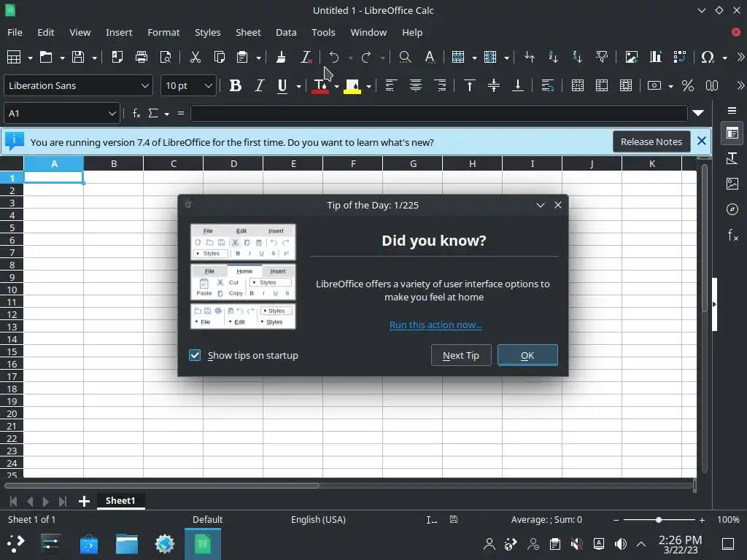Screen dimensions: 747x560
Task: Click the Export as PDF icon
Action: point(117,57)
